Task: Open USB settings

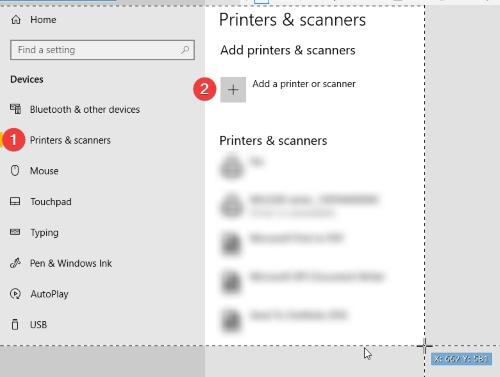Action: coord(38,325)
